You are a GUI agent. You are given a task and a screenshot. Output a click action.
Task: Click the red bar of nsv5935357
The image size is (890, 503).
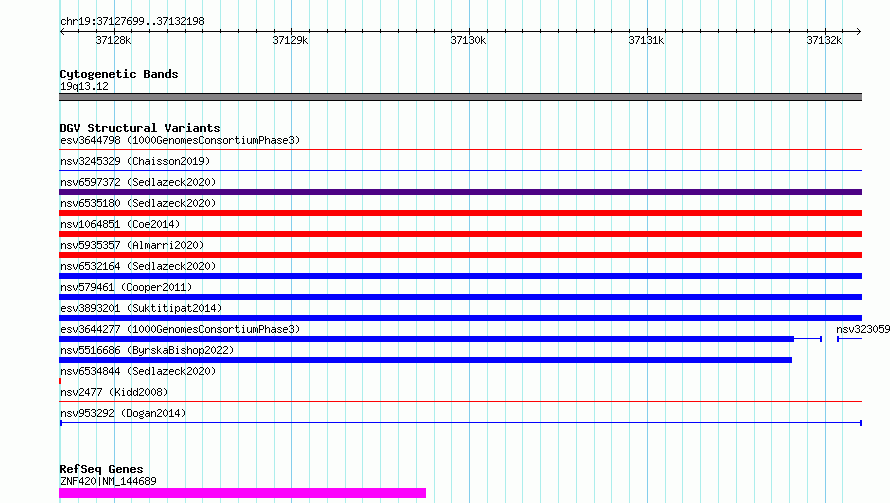[x=460, y=255]
